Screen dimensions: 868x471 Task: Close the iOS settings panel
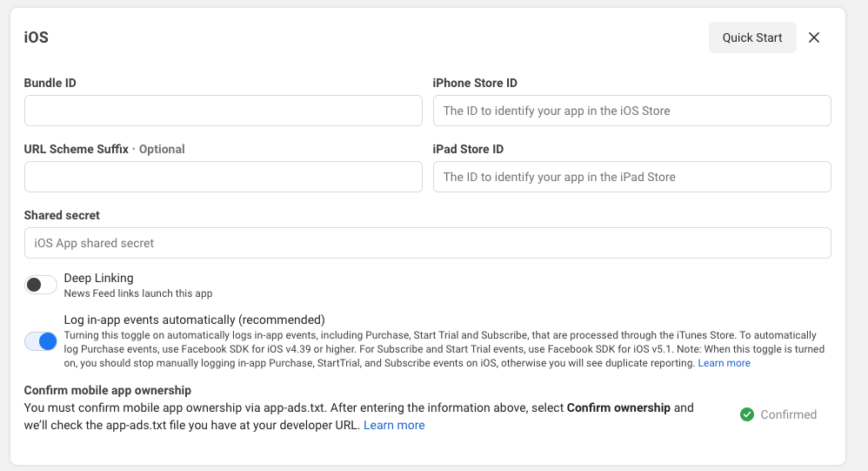click(x=814, y=37)
